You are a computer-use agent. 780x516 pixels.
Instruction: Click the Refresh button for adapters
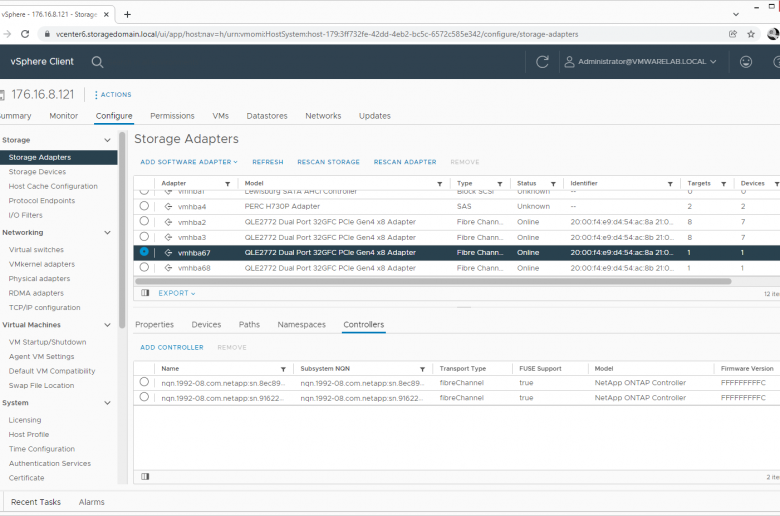pyautogui.click(x=268, y=162)
